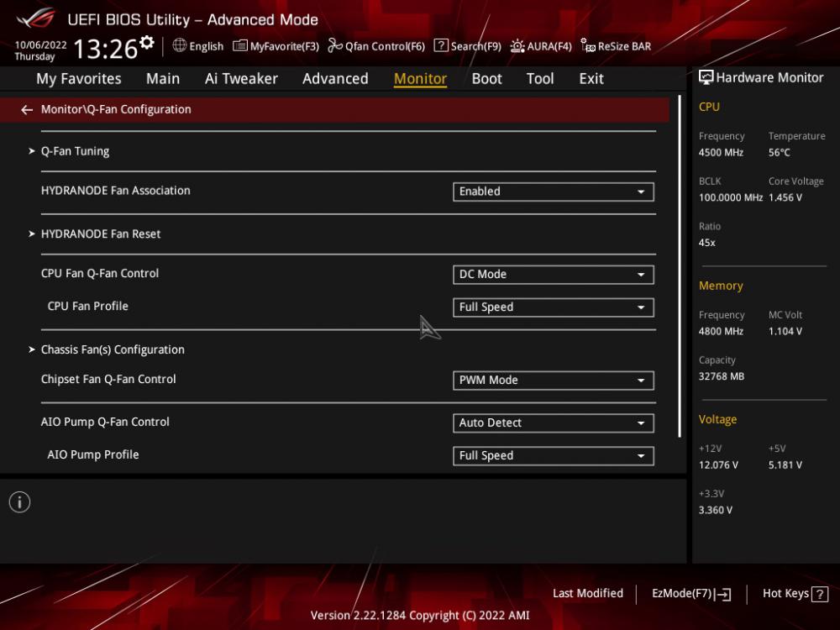Open CPU Fan Q-Fan Control DC Mode dropdown
The width and height of the screenshot is (840, 630).
554,275
